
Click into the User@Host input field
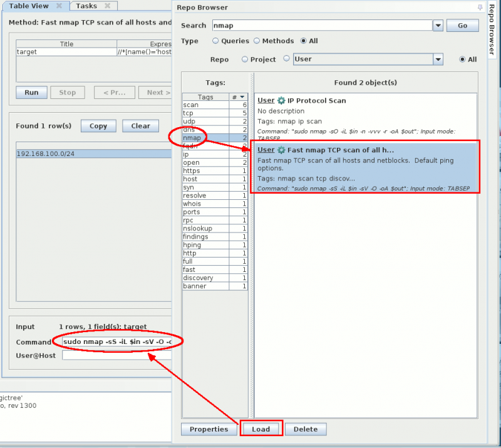(x=116, y=355)
